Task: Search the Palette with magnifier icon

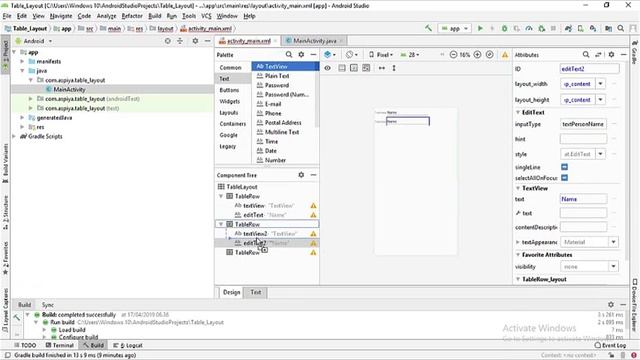Action: click(289, 54)
